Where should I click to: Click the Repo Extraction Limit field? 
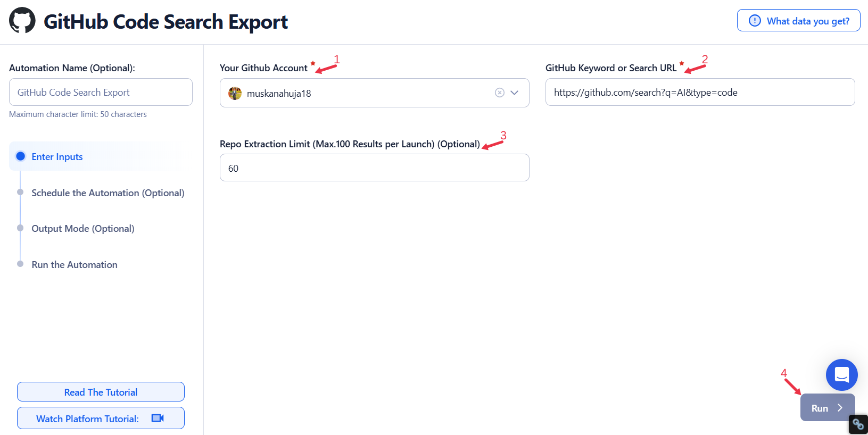pyautogui.click(x=374, y=168)
